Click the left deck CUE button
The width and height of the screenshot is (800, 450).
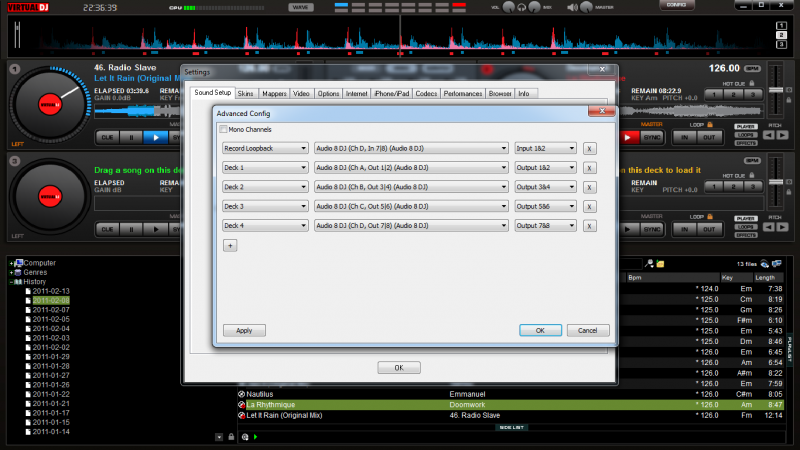(x=107, y=136)
